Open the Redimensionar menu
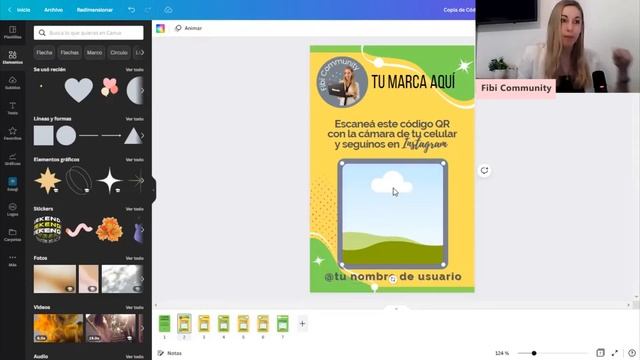Image resolution: width=640 pixels, height=360 pixels. click(95, 10)
